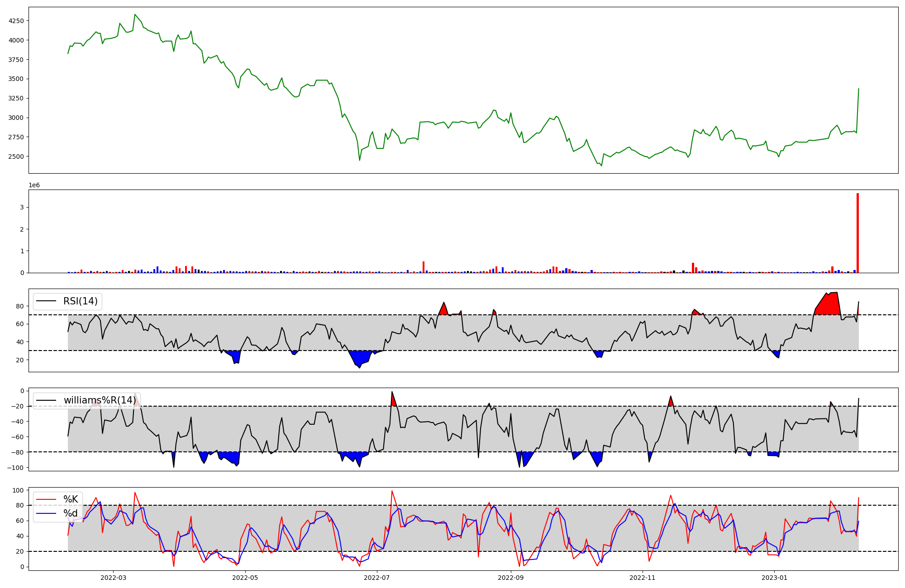Click the tallest red volume bar
905x588 pixels.
click(857, 233)
